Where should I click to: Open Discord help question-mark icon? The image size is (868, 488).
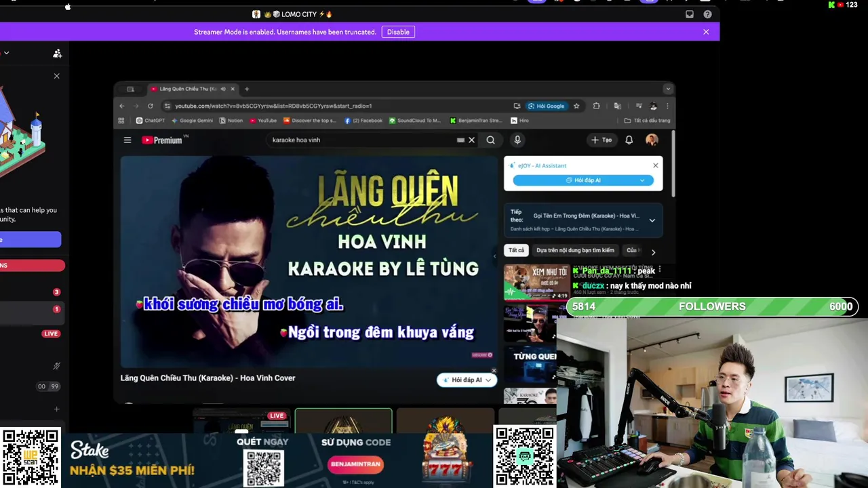click(707, 14)
